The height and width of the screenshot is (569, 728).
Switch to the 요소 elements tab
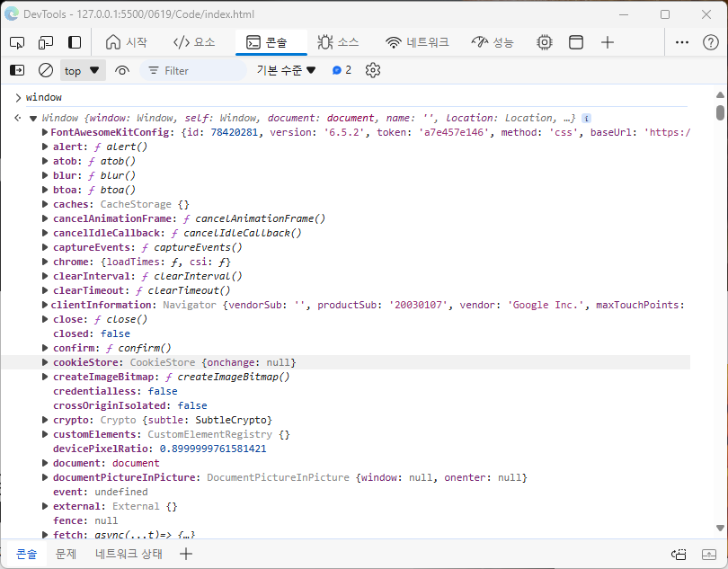(194, 43)
